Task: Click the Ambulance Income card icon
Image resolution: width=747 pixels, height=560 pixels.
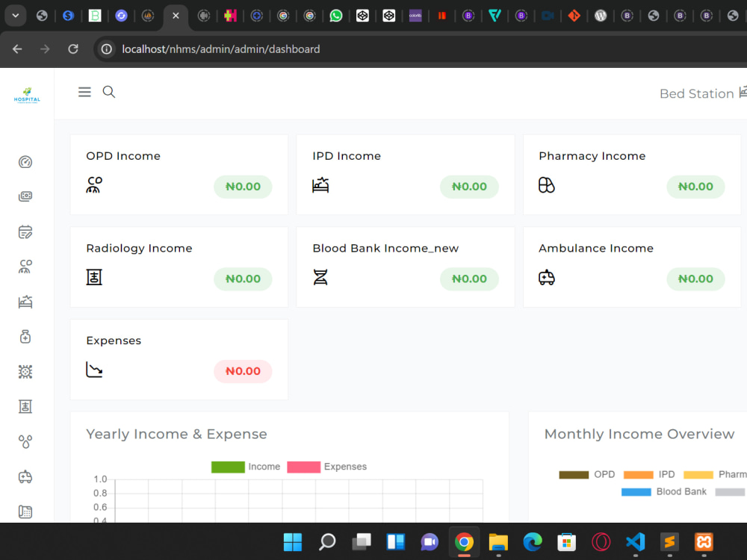Action: tap(547, 277)
